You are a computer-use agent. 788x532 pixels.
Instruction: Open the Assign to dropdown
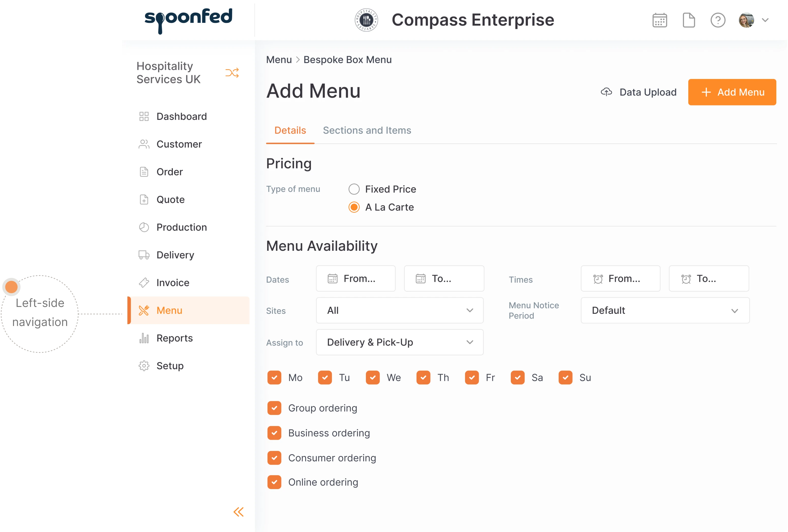click(399, 342)
